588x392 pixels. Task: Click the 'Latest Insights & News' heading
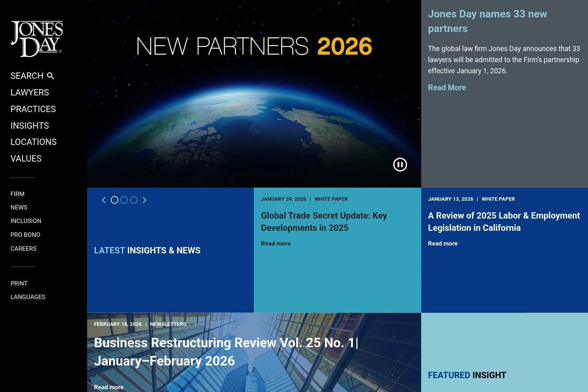coord(147,250)
